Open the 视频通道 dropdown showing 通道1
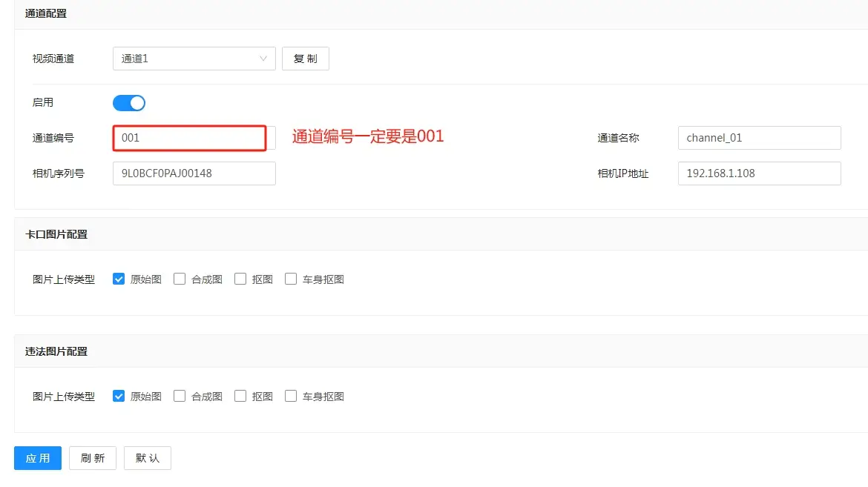 (x=185, y=59)
